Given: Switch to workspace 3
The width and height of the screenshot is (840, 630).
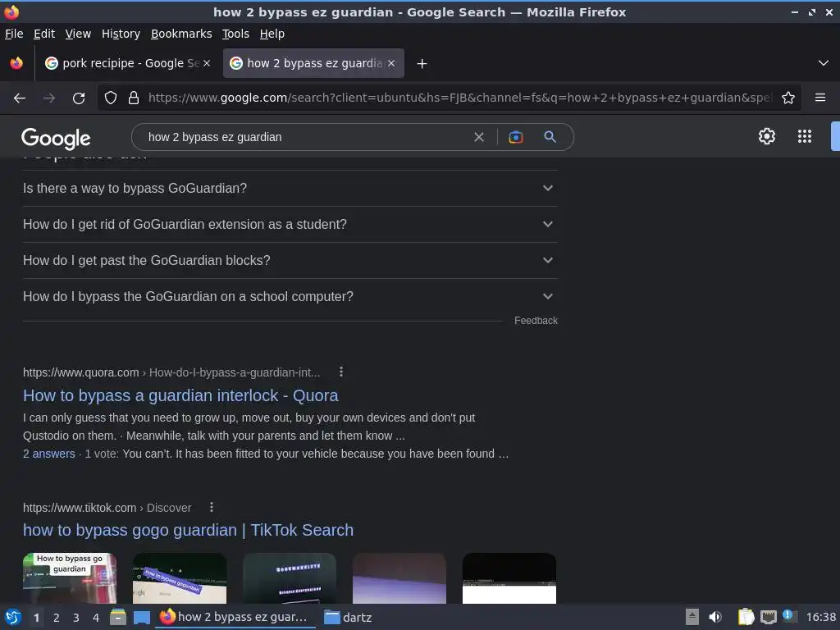Looking at the screenshot, I should point(76,618).
